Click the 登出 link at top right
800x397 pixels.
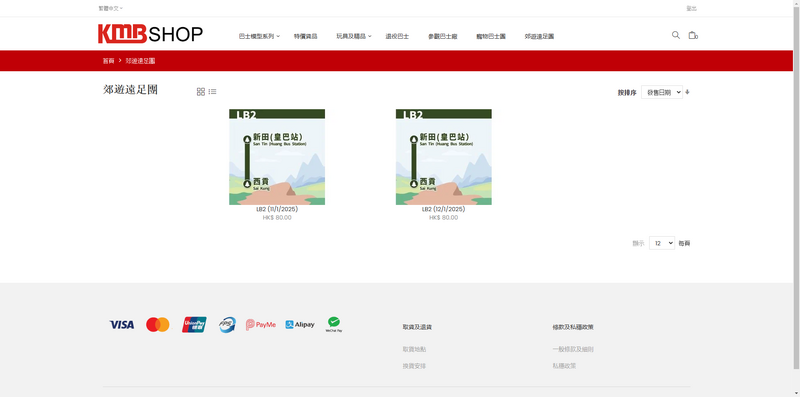[x=691, y=8]
